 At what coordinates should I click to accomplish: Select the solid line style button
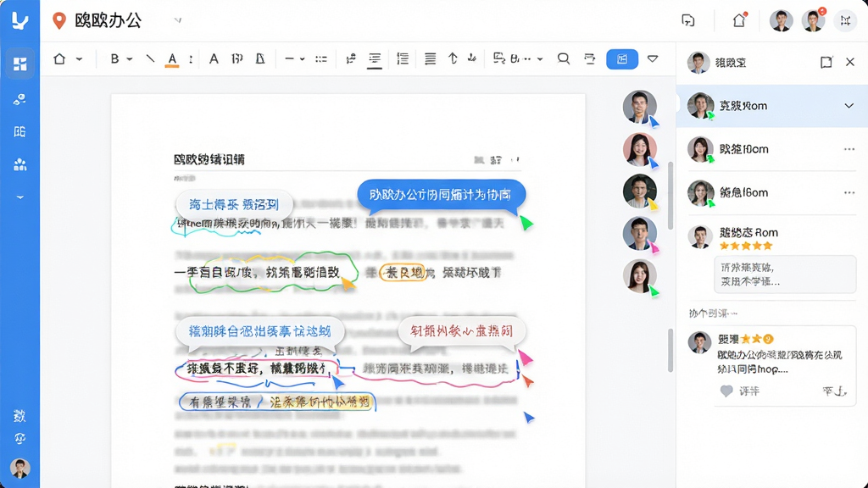[x=289, y=58]
